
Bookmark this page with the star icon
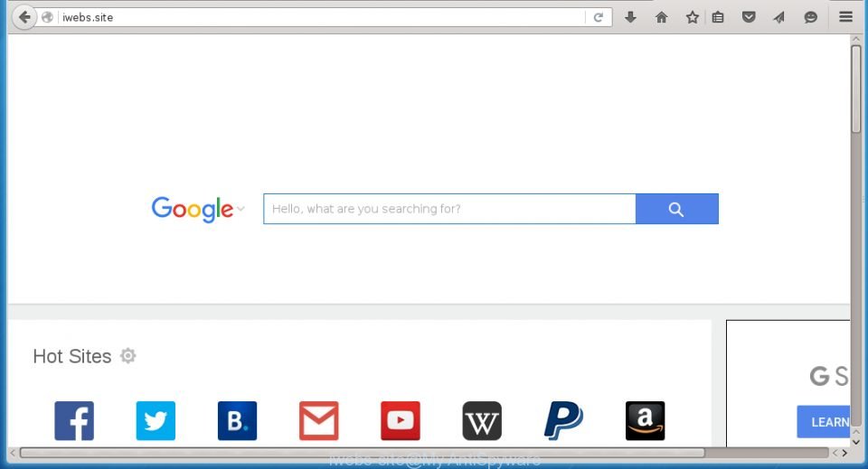(x=692, y=17)
